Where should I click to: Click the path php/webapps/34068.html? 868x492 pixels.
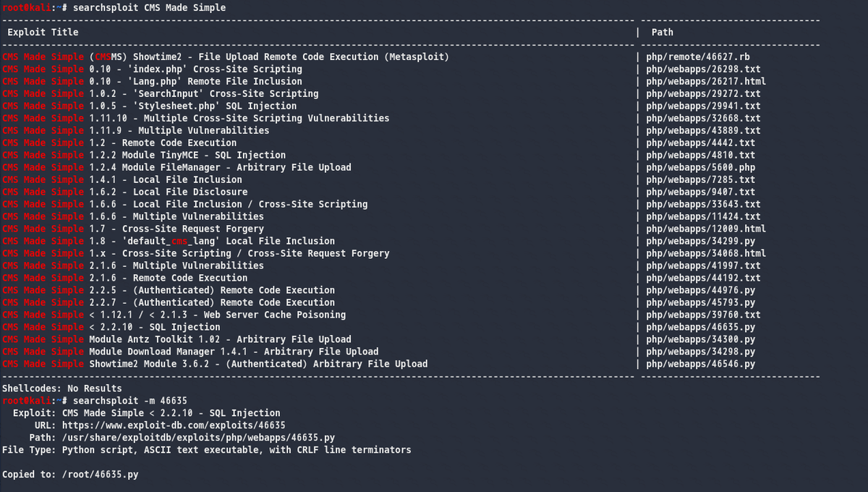(706, 253)
